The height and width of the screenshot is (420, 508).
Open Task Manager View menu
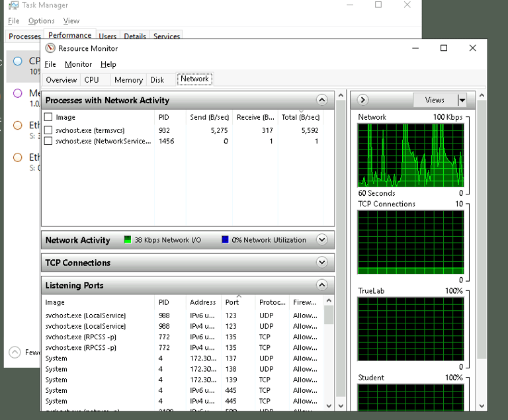coord(71,21)
